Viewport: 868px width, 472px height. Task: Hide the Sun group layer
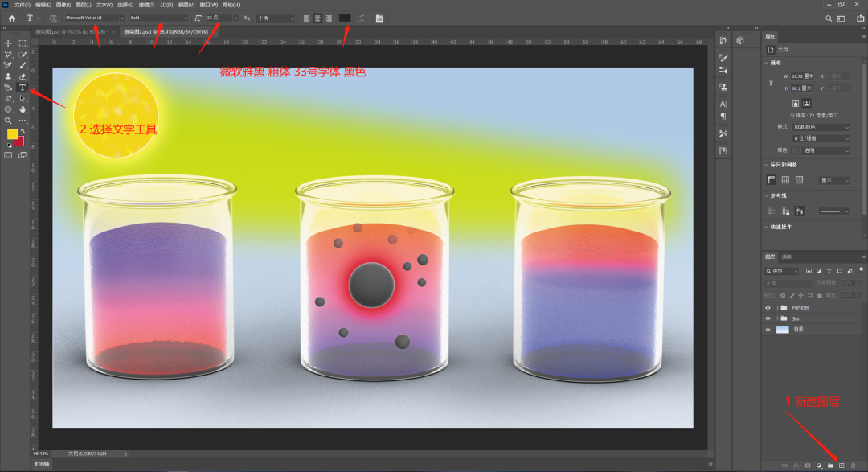click(768, 318)
